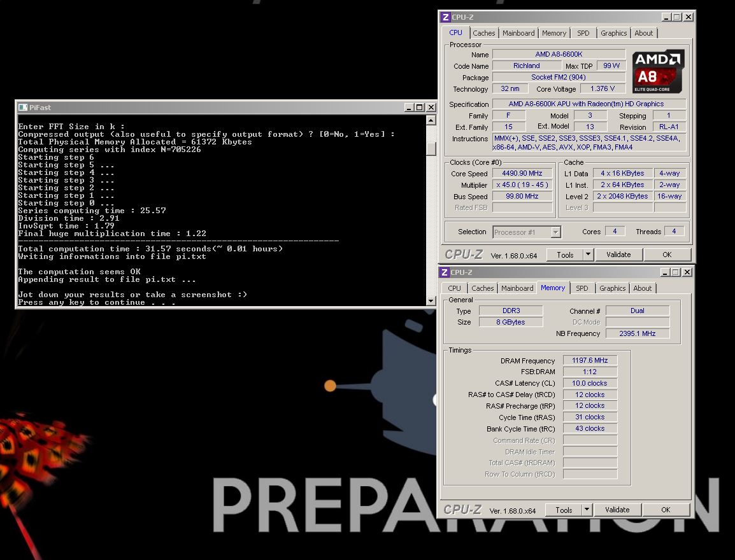Image resolution: width=735 pixels, height=560 pixels.
Task: Click OK button in lower CPU-Z
Action: pos(666,510)
